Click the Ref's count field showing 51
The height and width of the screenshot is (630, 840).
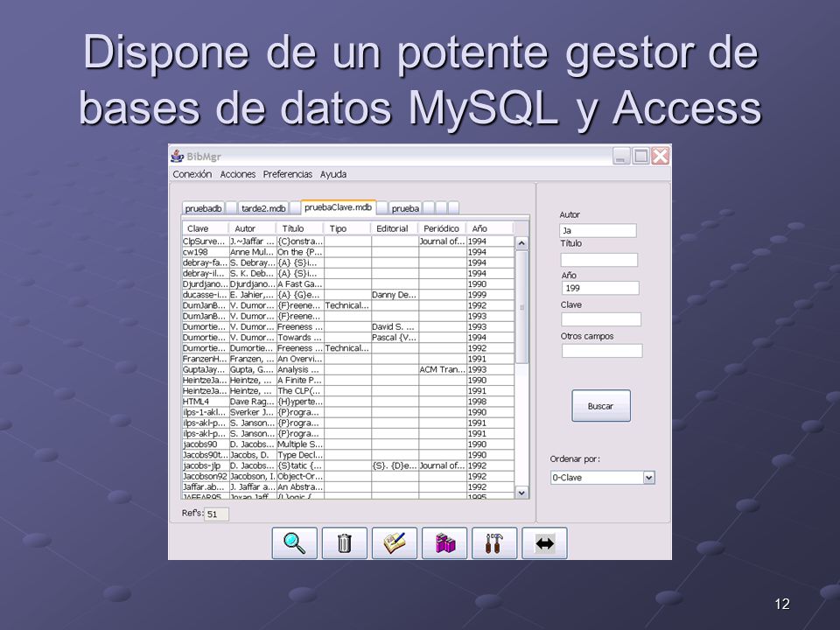(x=216, y=514)
